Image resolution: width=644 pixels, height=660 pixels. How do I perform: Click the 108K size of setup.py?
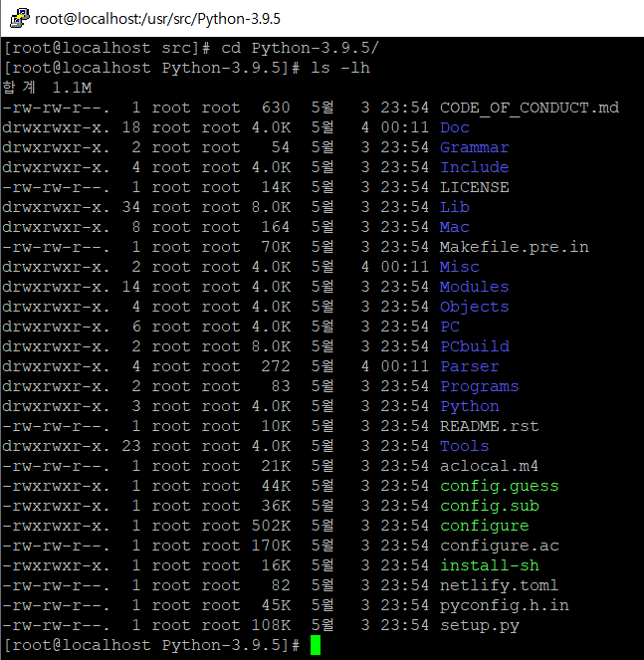[x=271, y=625]
